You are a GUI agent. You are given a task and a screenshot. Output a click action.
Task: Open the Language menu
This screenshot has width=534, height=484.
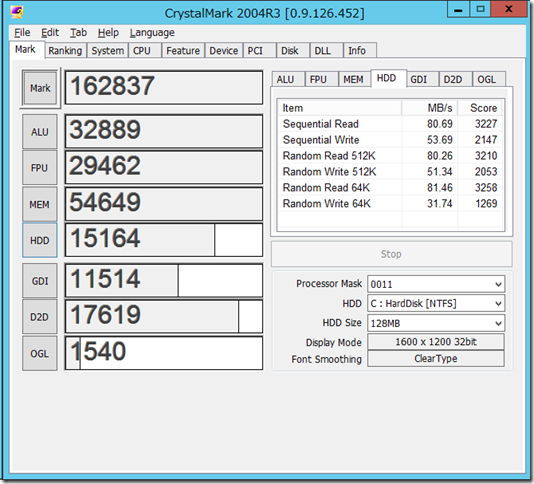click(152, 32)
